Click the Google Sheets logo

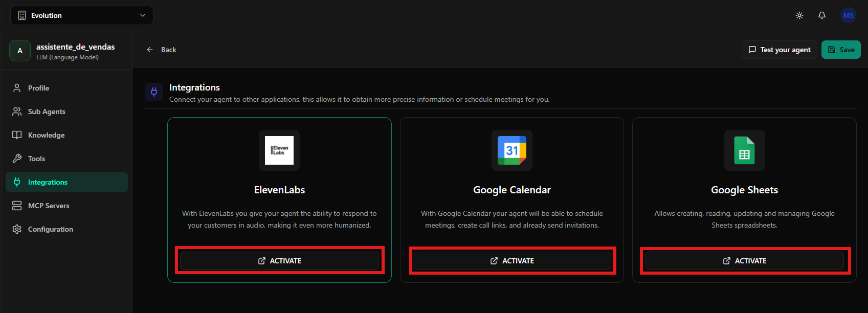coord(745,150)
